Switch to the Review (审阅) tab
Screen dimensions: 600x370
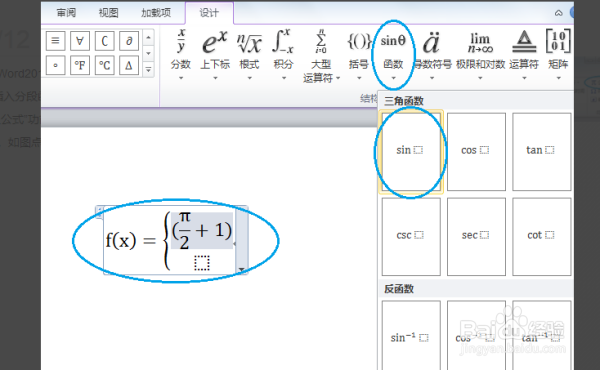tap(66, 13)
